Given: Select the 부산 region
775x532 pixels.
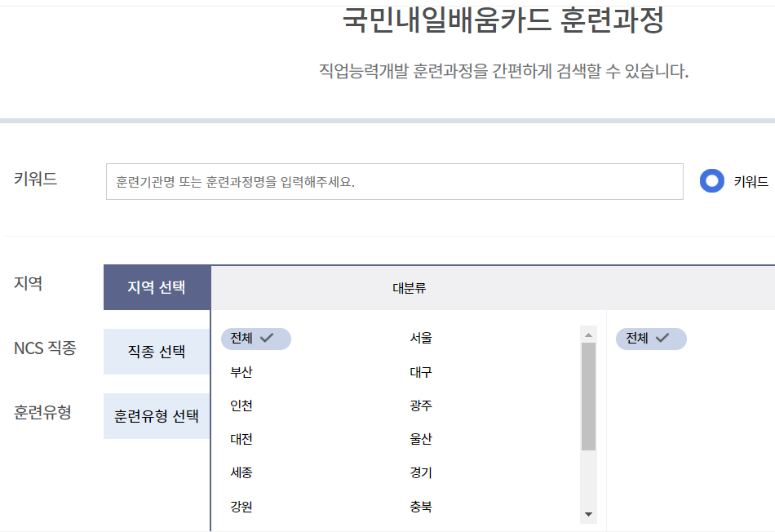Looking at the screenshot, I should pyautogui.click(x=241, y=372).
